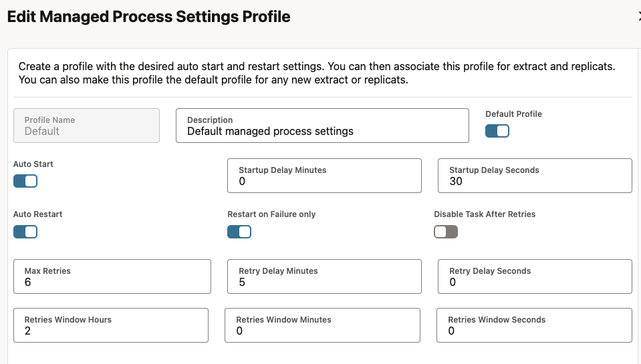The width and height of the screenshot is (641, 364).
Task: Toggle the Auto Restart switch
Action: pyautogui.click(x=25, y=232)
